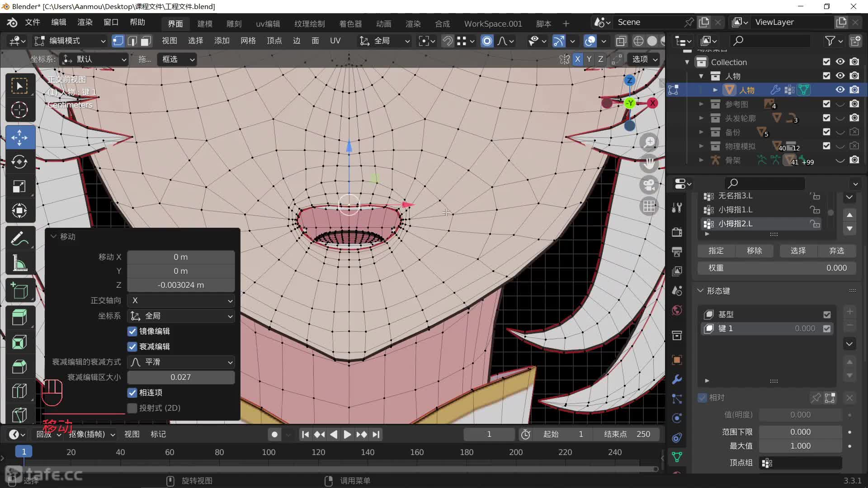
Task: Toggle 键 1 shape key checkbox
Action: tap(827, 328)
